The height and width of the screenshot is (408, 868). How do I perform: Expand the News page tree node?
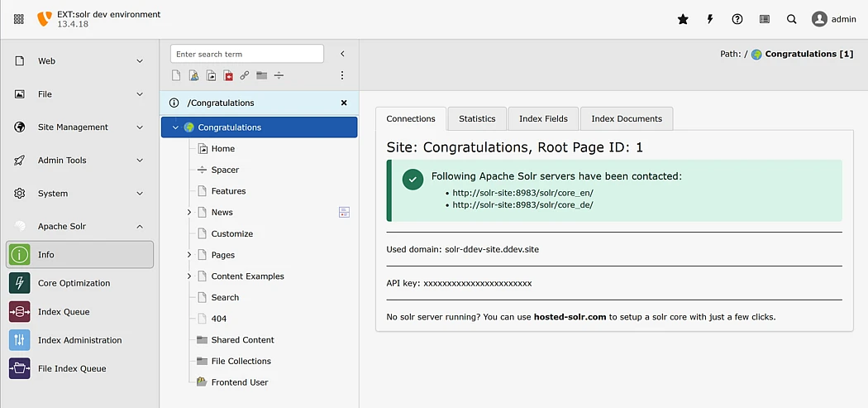coord(189,213)
